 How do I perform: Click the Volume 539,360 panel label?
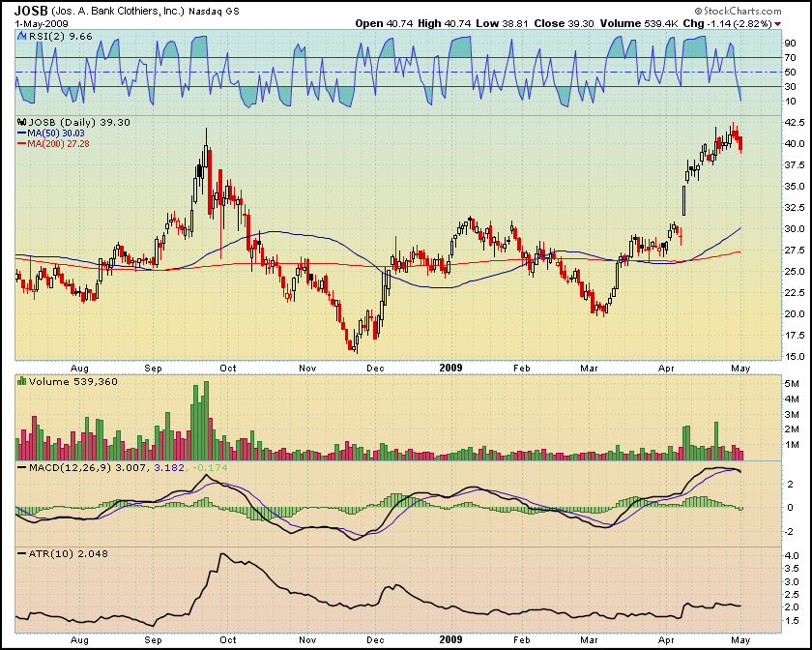click(x=73, y=381)
